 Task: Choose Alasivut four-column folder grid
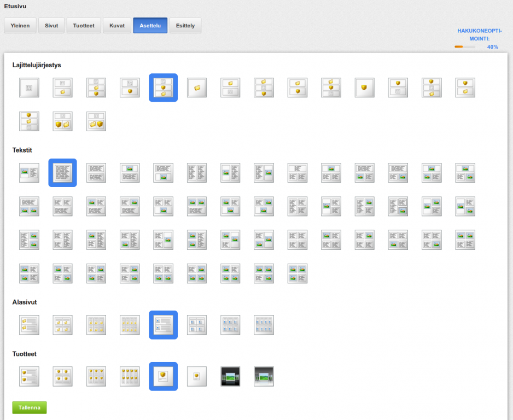[x=130, y=325]
